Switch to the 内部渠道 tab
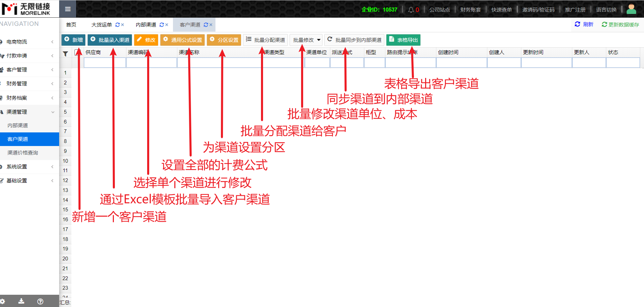The image size is (644, 307). [146, 25]
